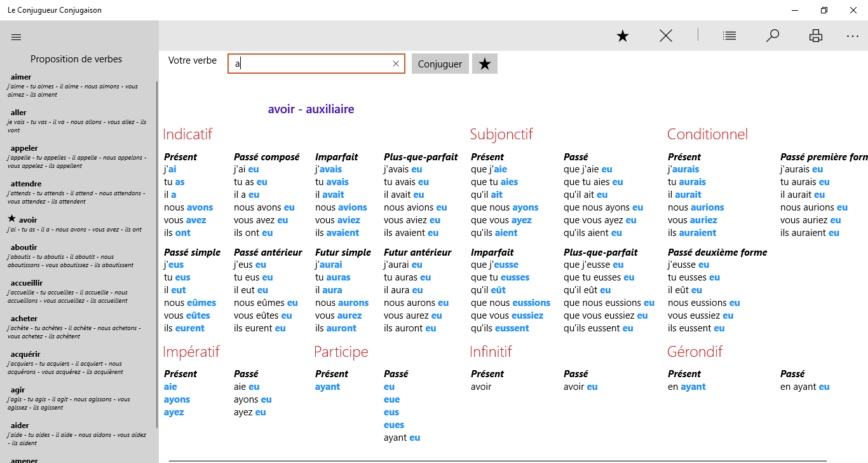
Task: Click the magnifying glass search icon
Action: click(x=773, y=36)
